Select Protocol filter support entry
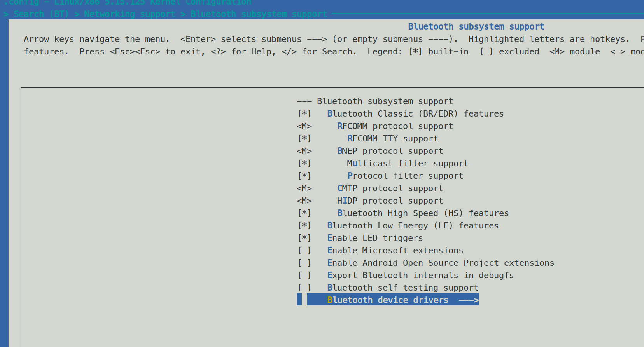 (x=405, y=176)
